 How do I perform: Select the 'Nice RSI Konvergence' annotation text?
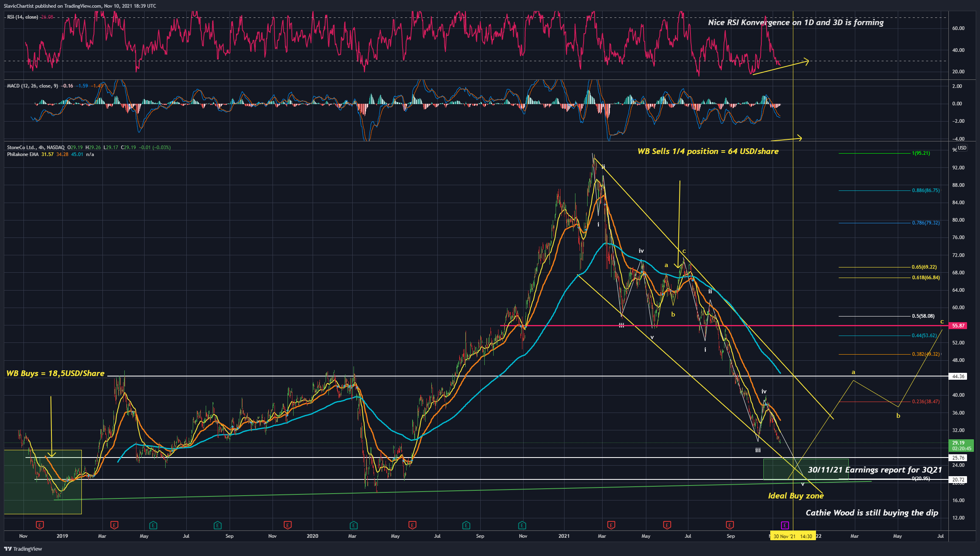[x=796, y=22]
